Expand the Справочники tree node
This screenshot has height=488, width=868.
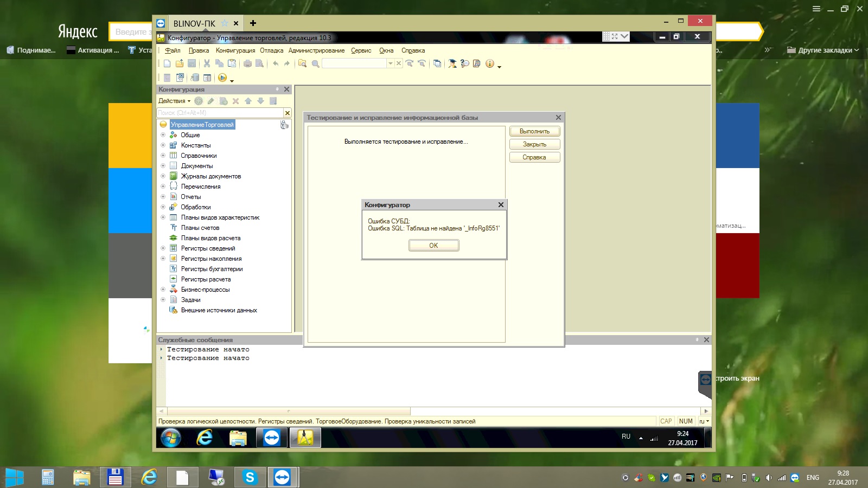coord(163,156)
